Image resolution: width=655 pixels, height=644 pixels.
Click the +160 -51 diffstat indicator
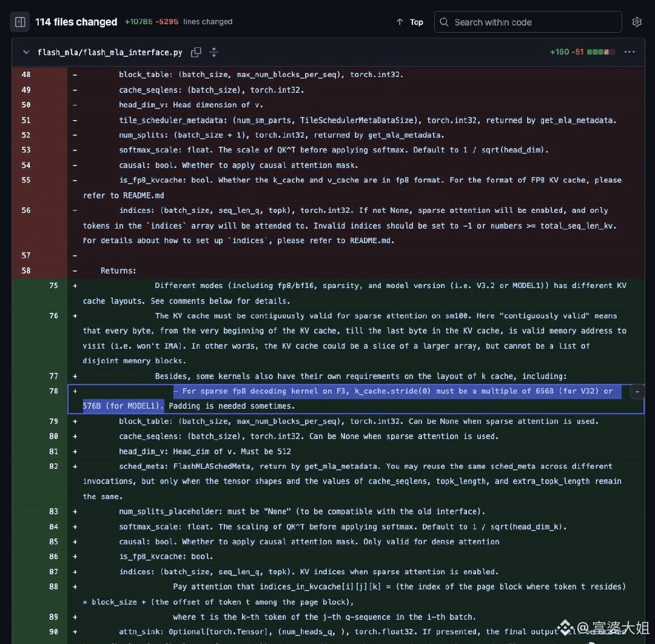(x=582, y=52)
